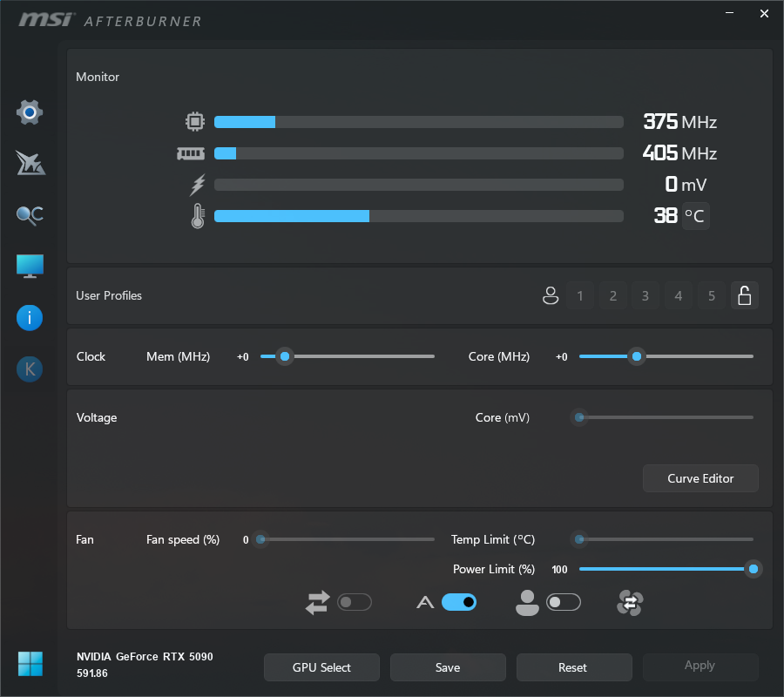Launch MSI Kombustor from the sidebar
784x697 pixels.
tap(29, 369)
